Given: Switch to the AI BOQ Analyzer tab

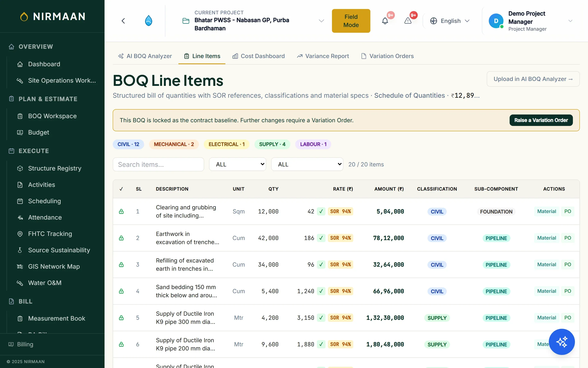Looking at the screenshot, I should 145,56.
